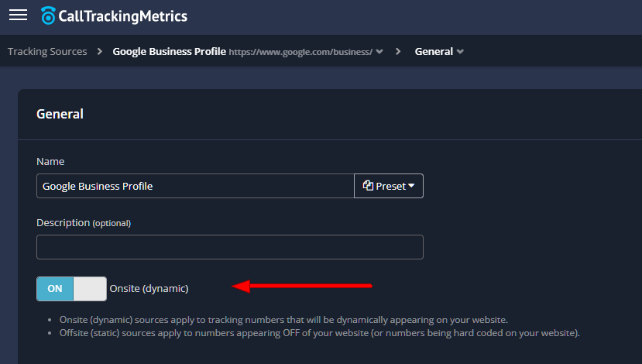Click the copy icon in the Preset button
Screen dimensions: 642x364
(x=368, y=186)
